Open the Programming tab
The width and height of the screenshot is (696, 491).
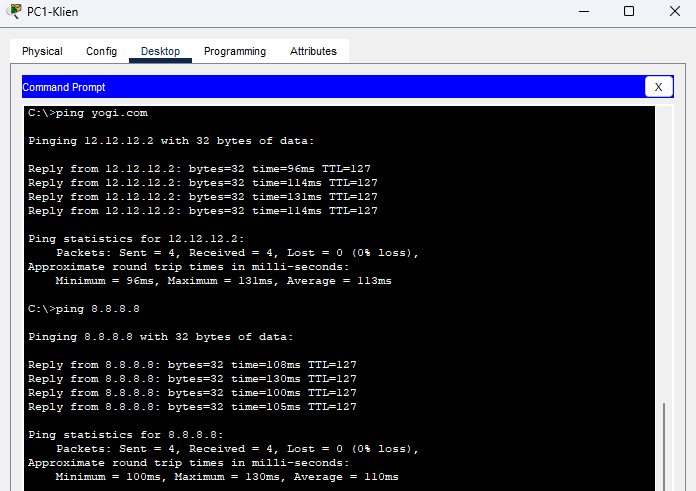pos(235,51)
